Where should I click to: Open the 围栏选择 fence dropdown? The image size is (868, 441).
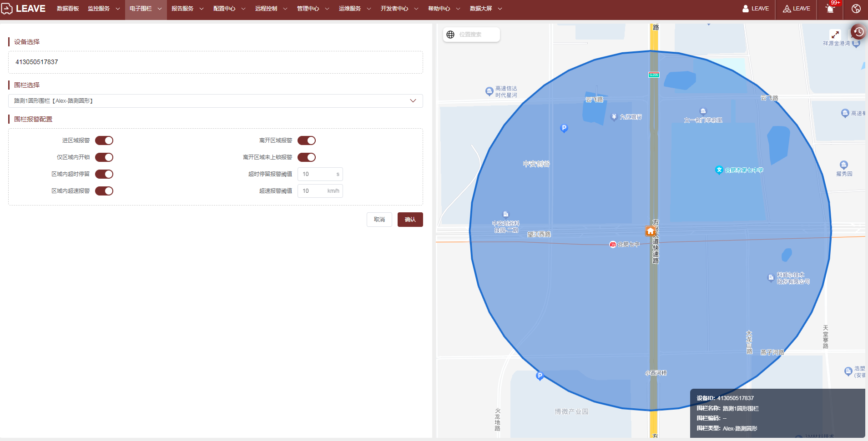[x=215, y=101]
